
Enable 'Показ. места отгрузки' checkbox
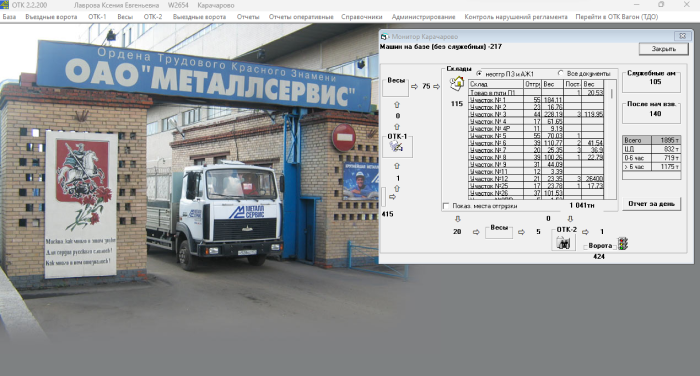[446, 206]
